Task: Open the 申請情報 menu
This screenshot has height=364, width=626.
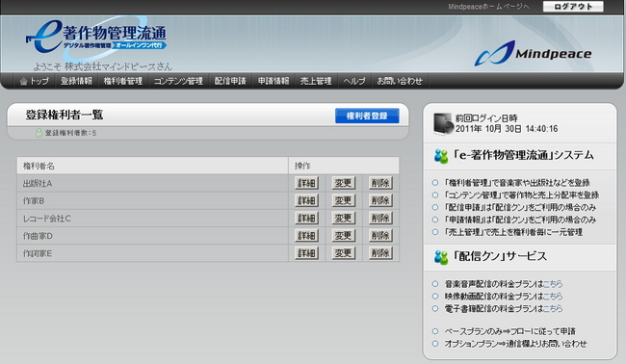Action: [x=274, y=81]
